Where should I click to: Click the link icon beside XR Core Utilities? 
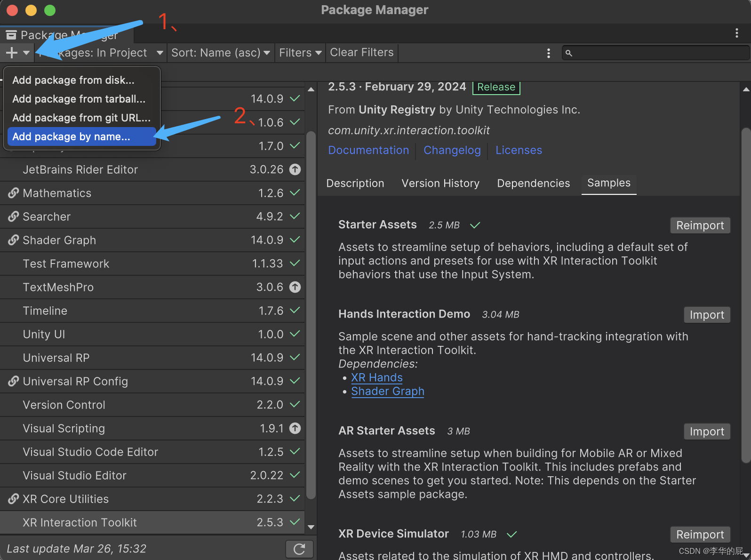(x=13, y=499)
